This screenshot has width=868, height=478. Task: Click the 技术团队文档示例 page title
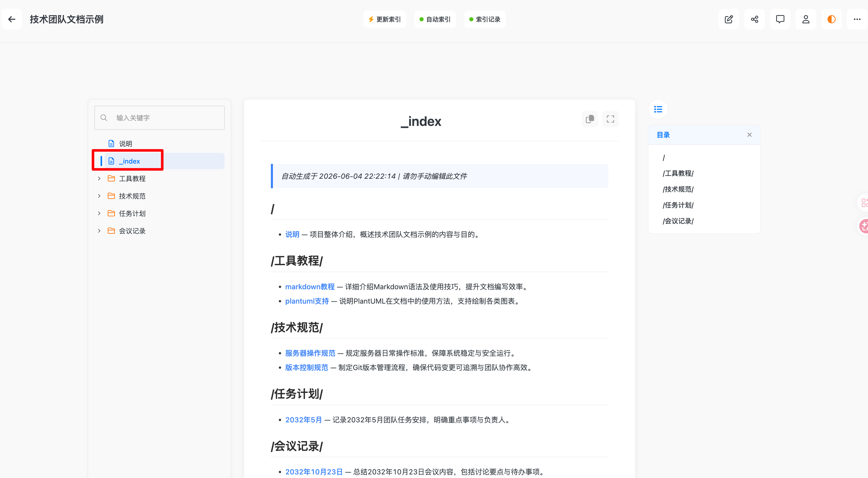point(66,19)
